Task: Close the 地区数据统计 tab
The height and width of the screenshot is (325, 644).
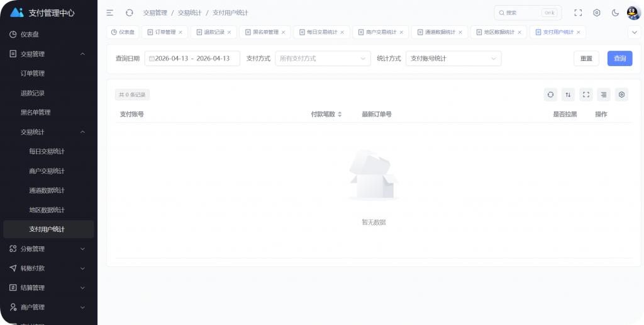Action: coord(519,32)
